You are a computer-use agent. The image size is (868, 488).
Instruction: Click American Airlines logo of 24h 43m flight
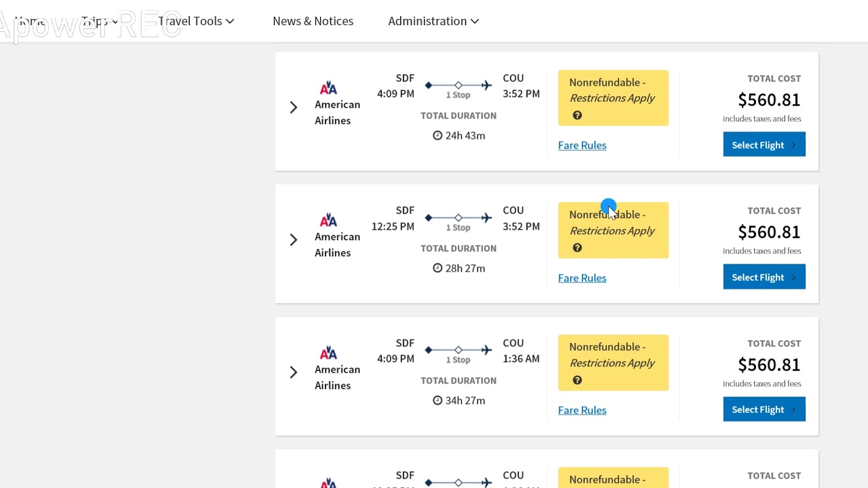(328, 88)
